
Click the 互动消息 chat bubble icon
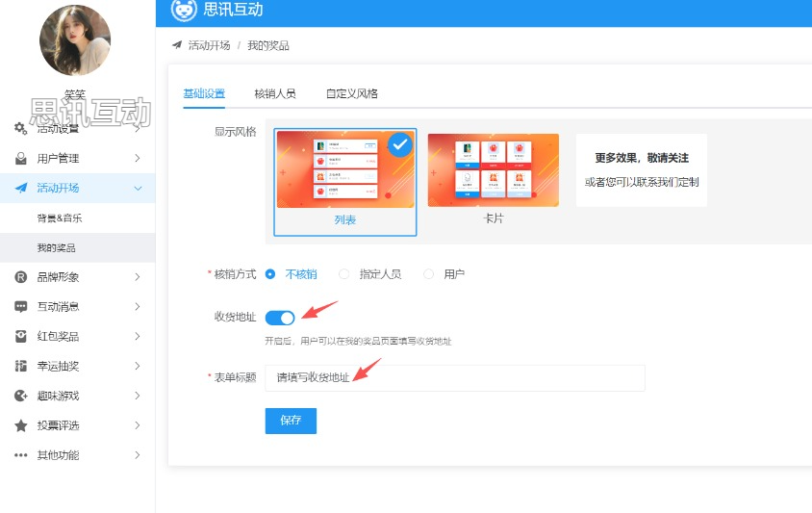pos(20,307)
